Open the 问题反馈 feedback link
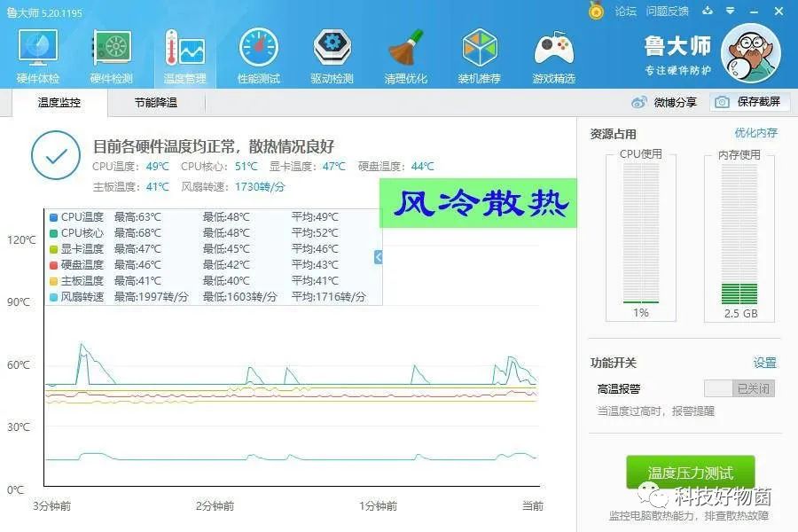 coord(667,11)
